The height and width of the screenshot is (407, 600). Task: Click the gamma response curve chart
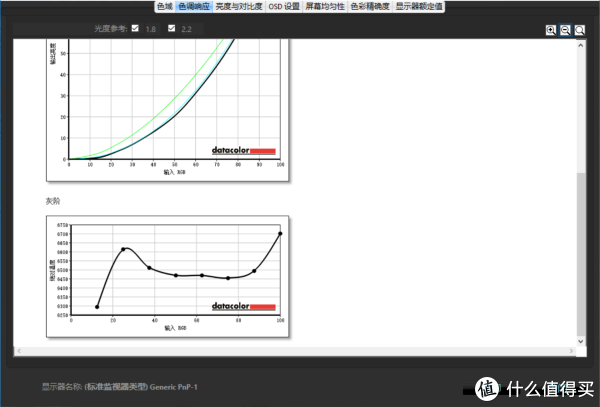click(168, 110)
